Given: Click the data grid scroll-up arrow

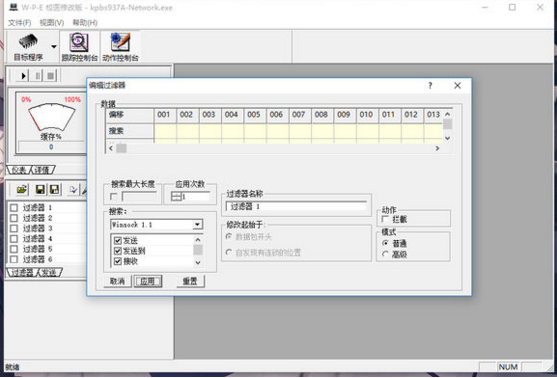Looking at the screenshot, I should [x=448, y=114].
